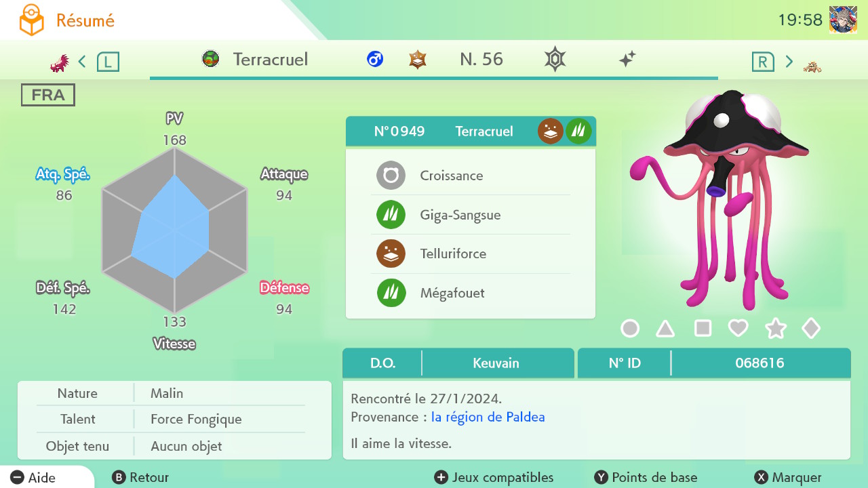
Task: Select the Ground type icon beside Telluriforce
Action: [x=391, y=253]
